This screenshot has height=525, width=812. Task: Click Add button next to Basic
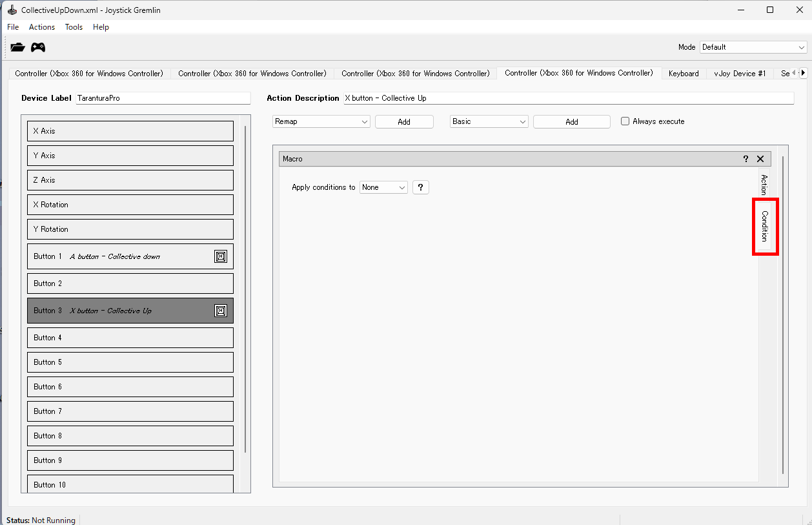[x=571, y=121]
